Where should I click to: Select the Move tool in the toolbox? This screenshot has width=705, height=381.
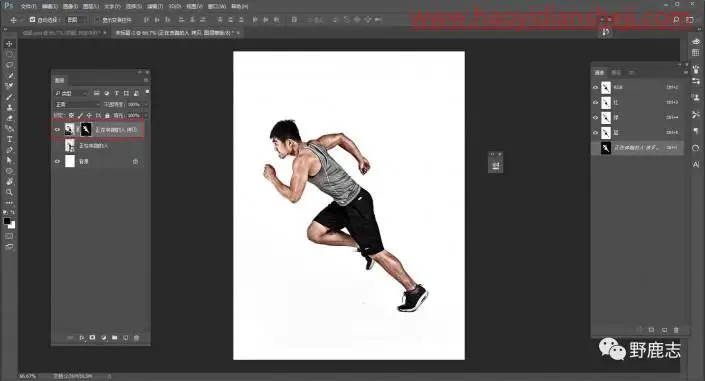(x=9, y=44)
